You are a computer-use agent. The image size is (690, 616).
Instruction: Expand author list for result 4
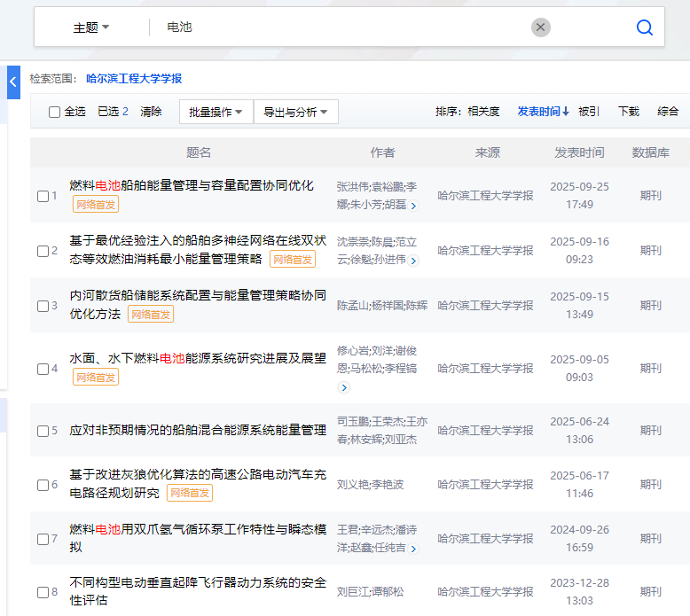pos(344,387)
